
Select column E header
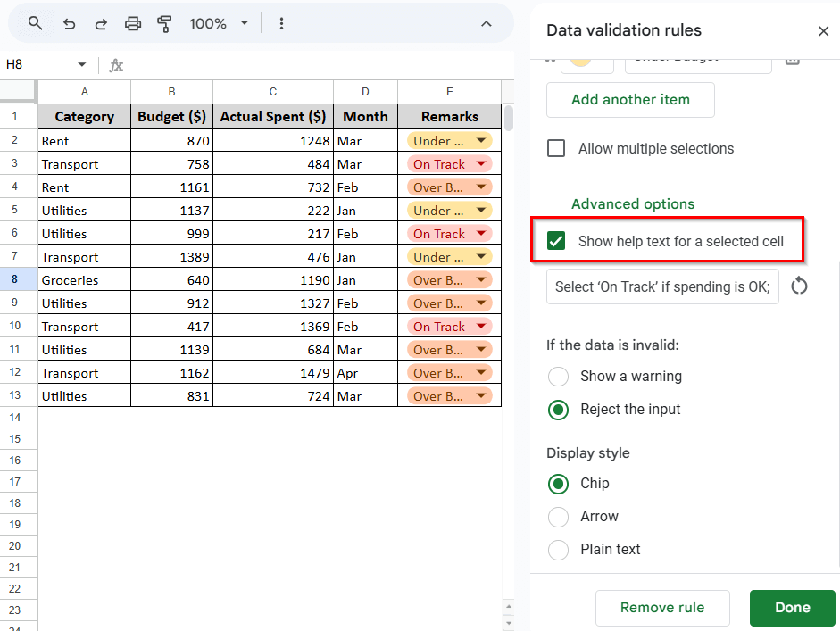click(x=450, y=92)
